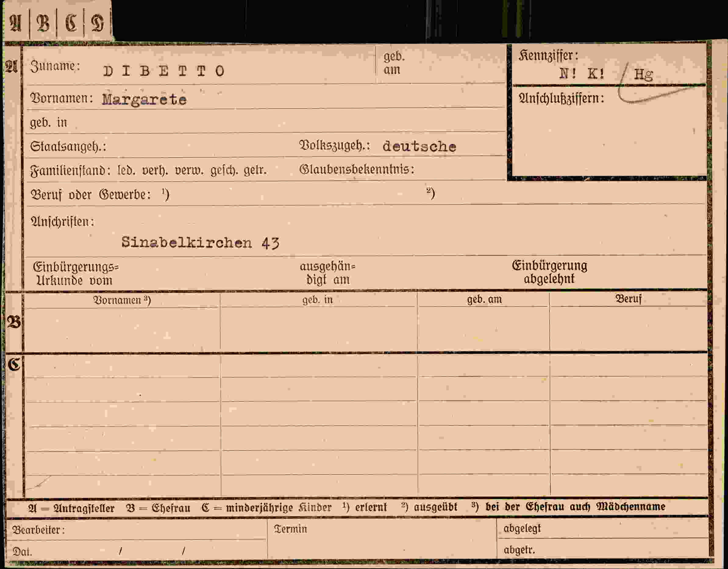Viewport: 728px width, 569px height.
Task: Click the typed 'Hg' code
Action: [x=643, y=74]
